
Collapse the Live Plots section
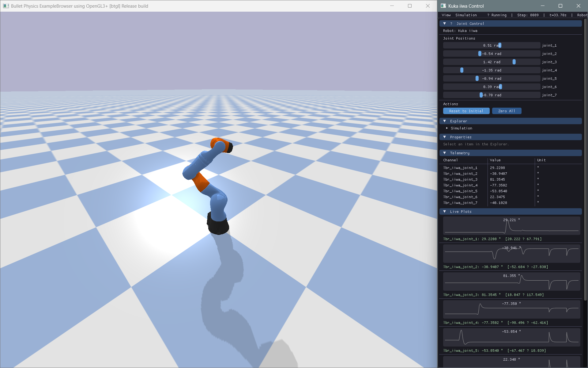445,212
